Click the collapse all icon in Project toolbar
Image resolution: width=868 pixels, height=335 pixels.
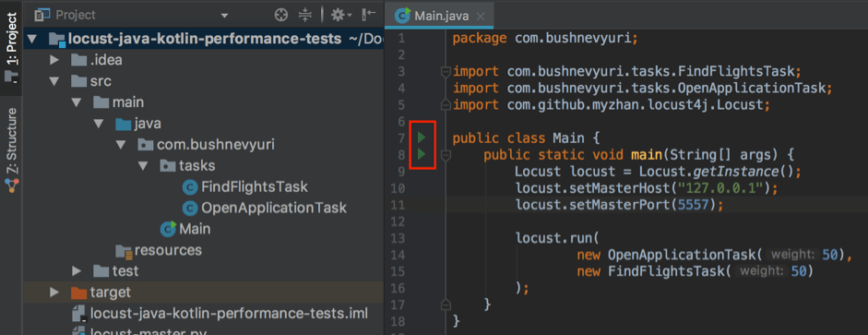point(305,15)
